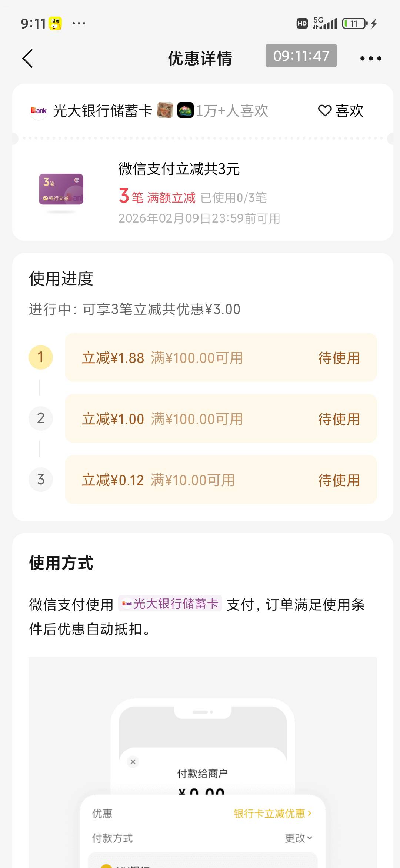Tap the 09:11:47 timestamp badge
Viewport: 400px width, 868px height.
pyautogui.click(x=301, y=56)
